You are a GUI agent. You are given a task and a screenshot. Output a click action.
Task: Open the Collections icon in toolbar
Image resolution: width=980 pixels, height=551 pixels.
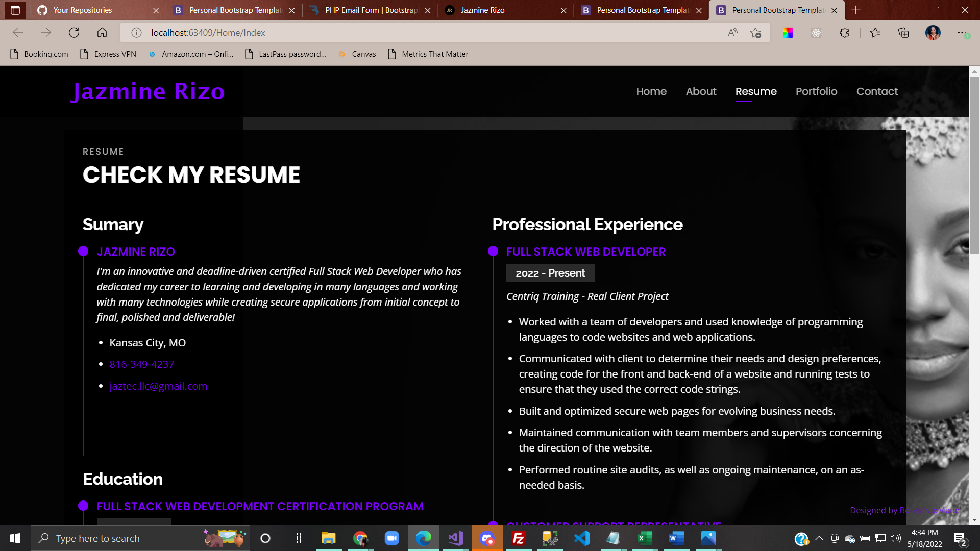point(903,33)
